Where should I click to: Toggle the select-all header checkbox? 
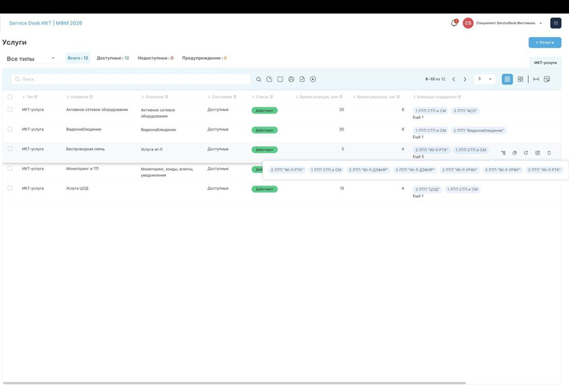point(10,97)
